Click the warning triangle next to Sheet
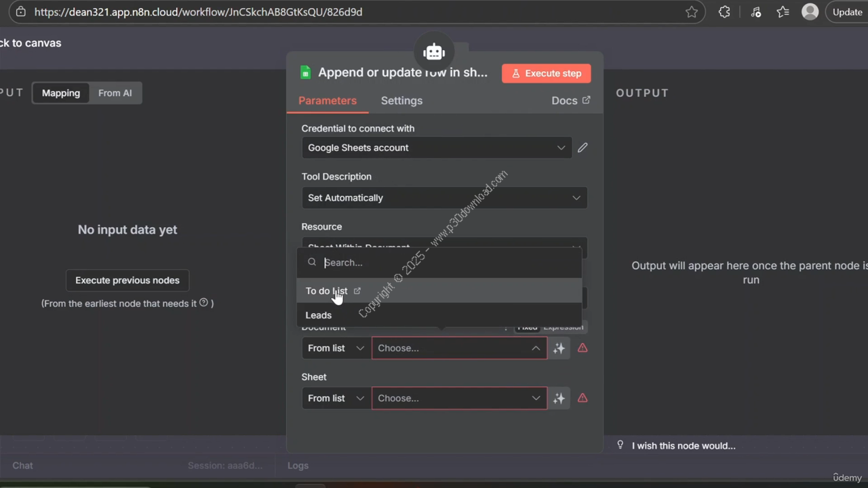868x488 pixels. coord(583,399)
